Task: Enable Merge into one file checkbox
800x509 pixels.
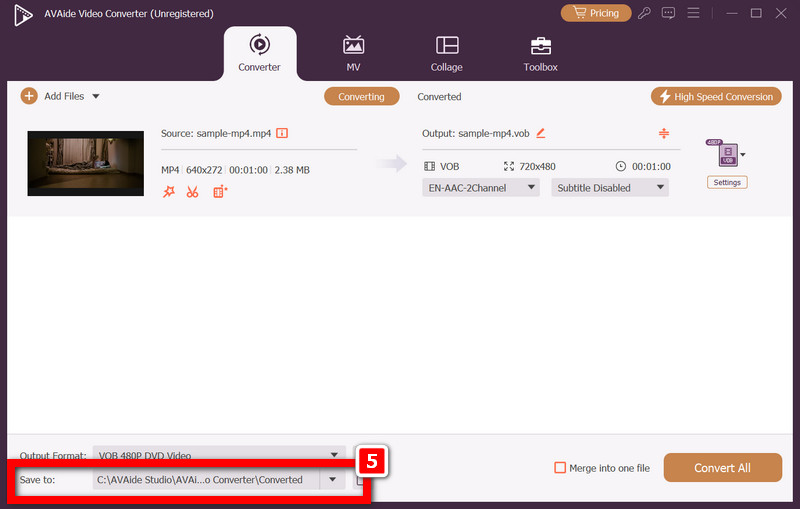Action: (560, 468)
